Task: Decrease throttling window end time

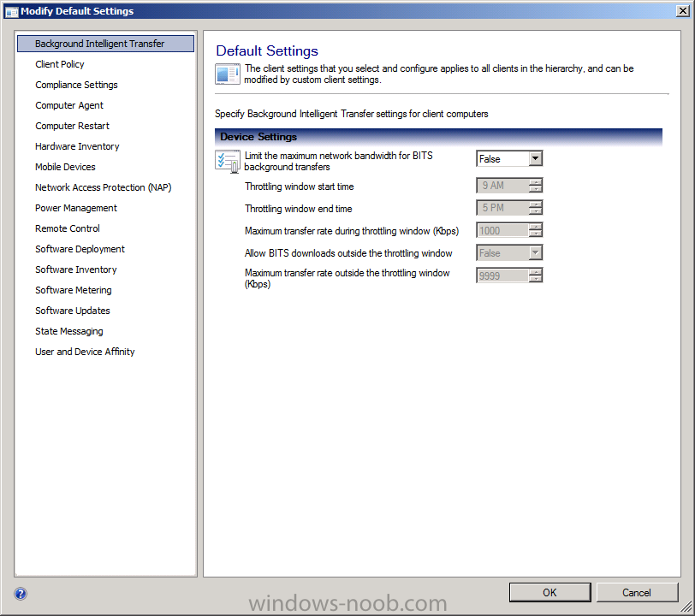Action: pos(536,211)
